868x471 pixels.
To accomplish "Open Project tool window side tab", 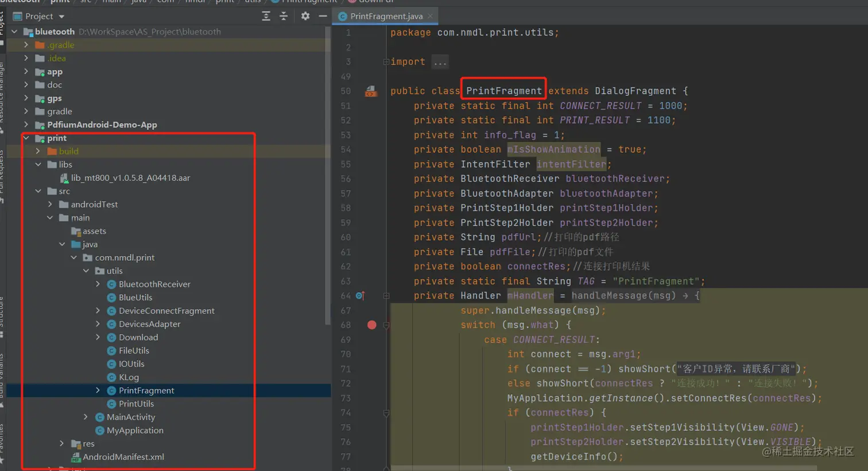I will click(x=2, y=26).
